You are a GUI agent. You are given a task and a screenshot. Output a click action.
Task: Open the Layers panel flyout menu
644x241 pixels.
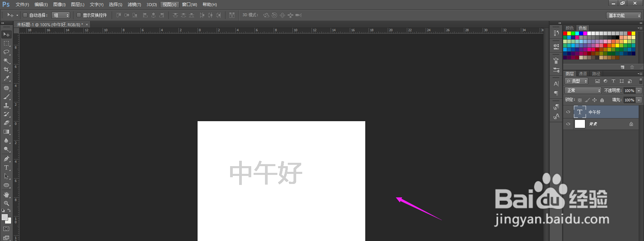(640, 74)
